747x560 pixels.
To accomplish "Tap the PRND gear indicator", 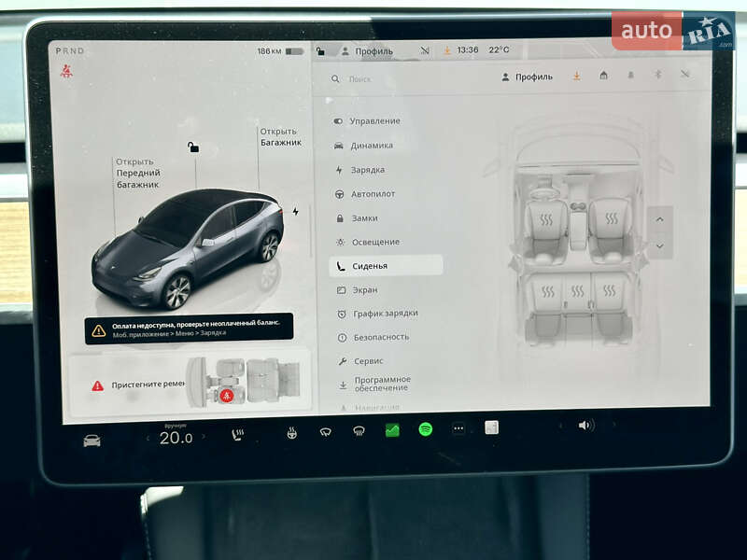I will click(x=69, y=50).
